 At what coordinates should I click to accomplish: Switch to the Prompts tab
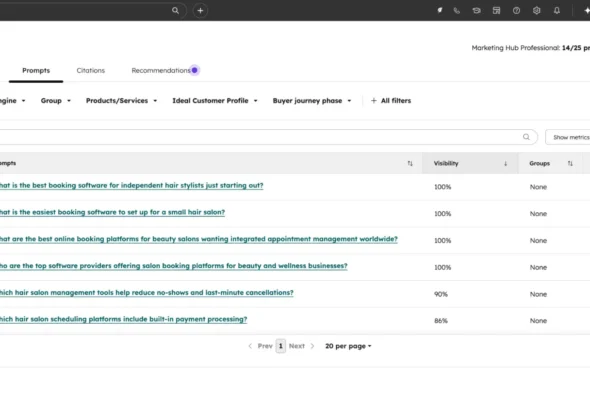tap(36, 70)
